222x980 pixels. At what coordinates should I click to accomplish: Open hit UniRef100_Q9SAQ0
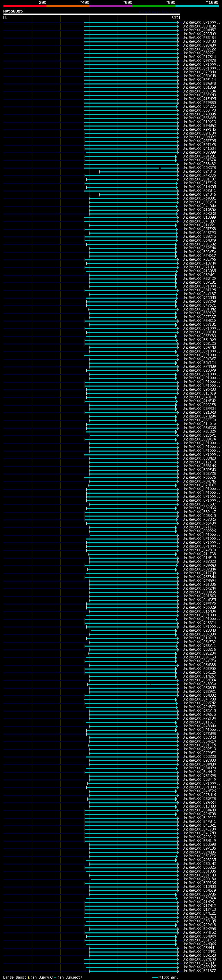pos(199,45)
